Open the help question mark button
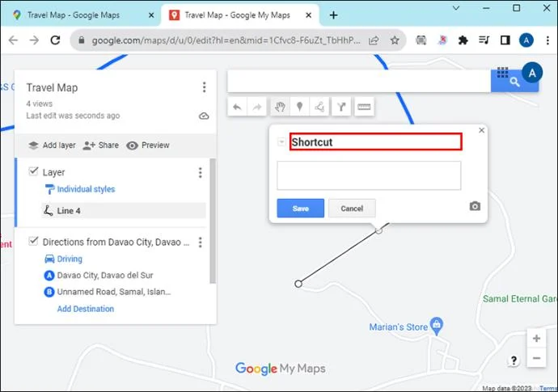 (514, 360)
